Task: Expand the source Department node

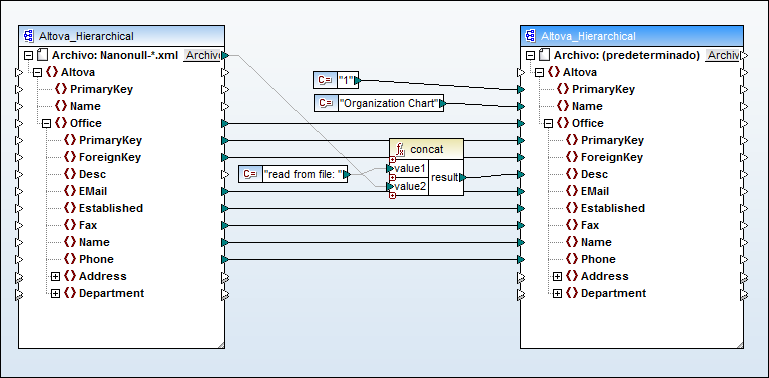Action: coord(55,294)
